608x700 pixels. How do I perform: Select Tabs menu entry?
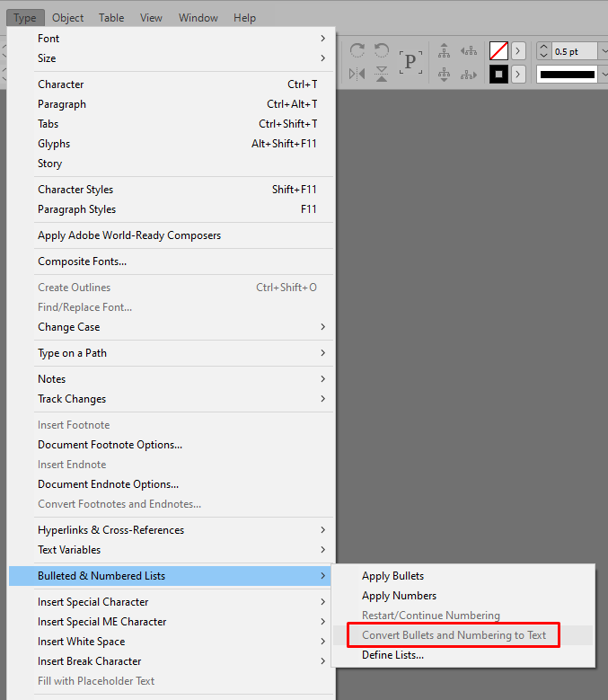(x=172, y=124)
